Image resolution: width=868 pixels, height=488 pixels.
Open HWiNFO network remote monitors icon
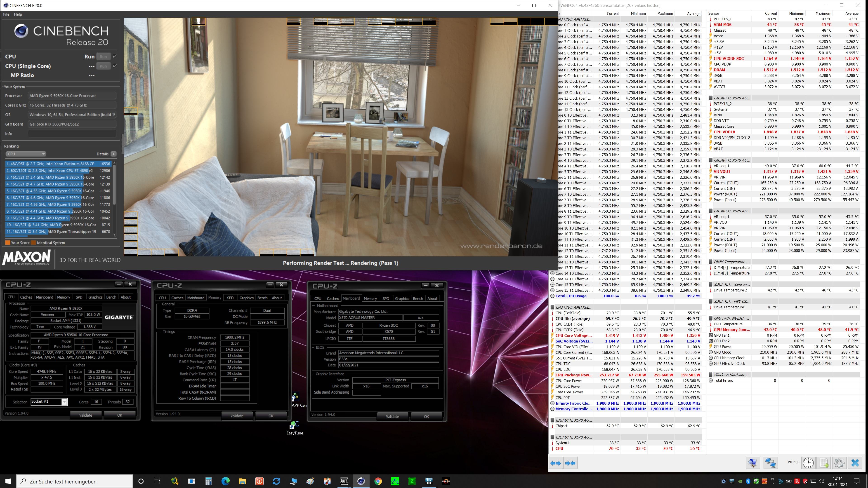pyautogui.click(x=770, y=463)
